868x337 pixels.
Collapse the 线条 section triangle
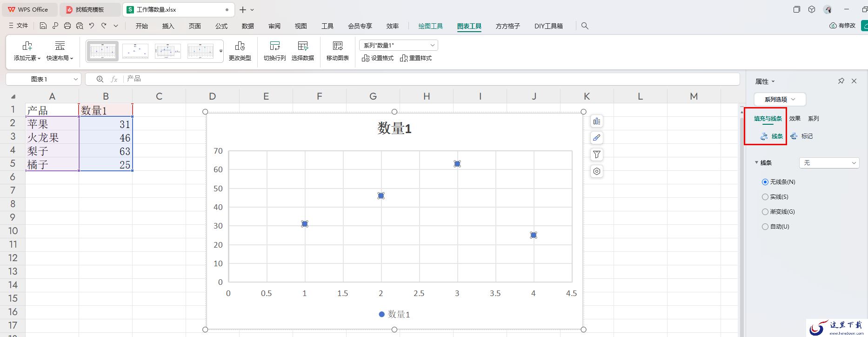pyautogui.click(x=756, y=162)
